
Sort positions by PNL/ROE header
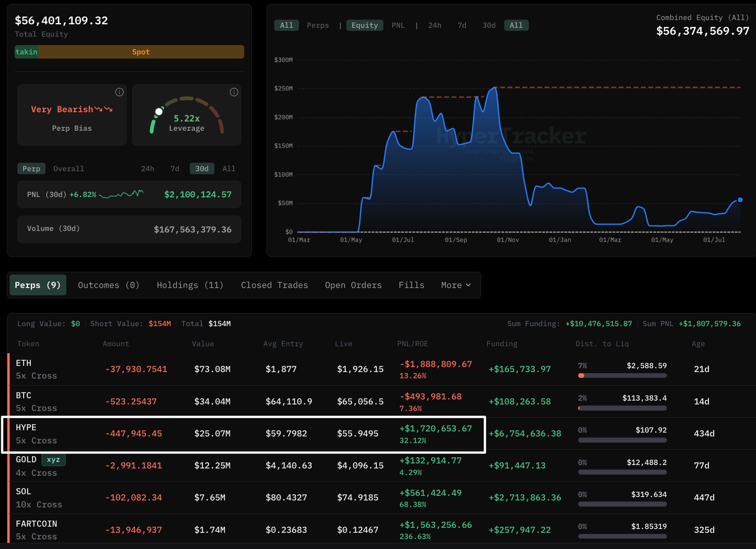pos(412,344)
